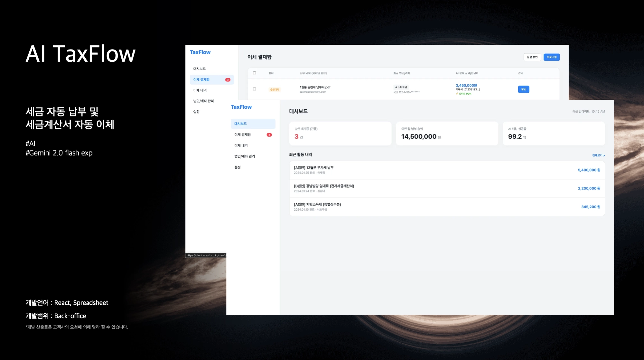This screenshot has width=644, height=360.
Task: Check the 1월분 원천세 납부서.pdf row checkbox
Action: [x=255, y=89]
